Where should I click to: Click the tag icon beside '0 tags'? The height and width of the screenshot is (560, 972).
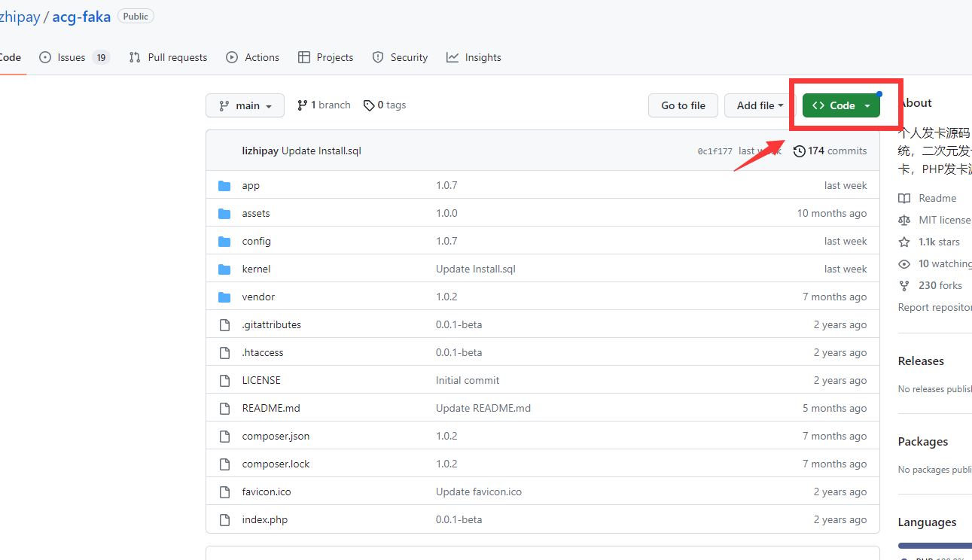pos(369,105)
